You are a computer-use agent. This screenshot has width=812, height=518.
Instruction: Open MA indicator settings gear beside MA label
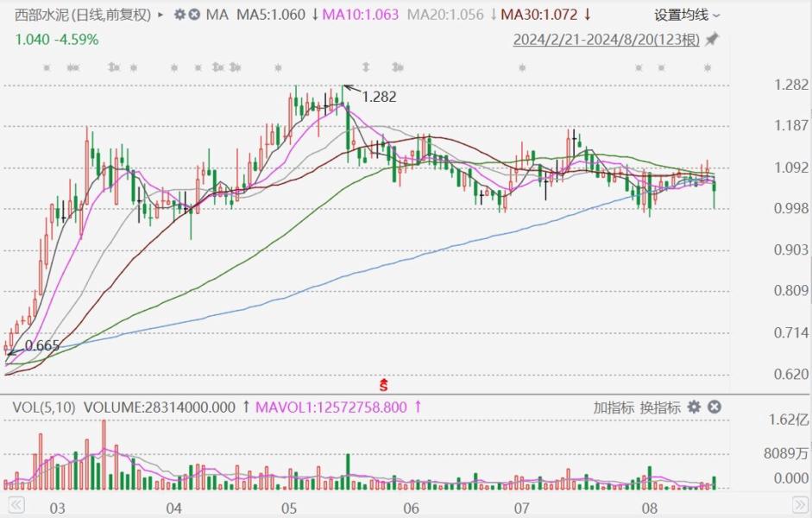(179, 15)
